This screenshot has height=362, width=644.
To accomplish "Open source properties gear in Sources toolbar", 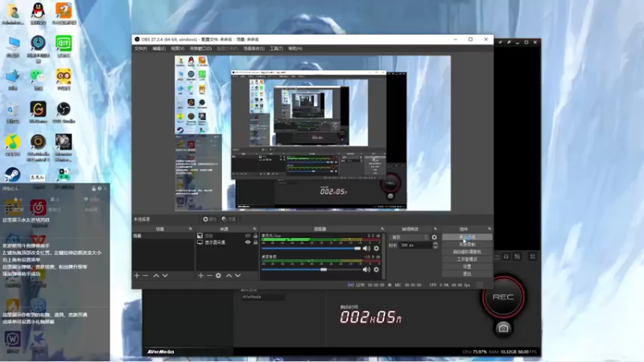I will click(x=218, y=275).
